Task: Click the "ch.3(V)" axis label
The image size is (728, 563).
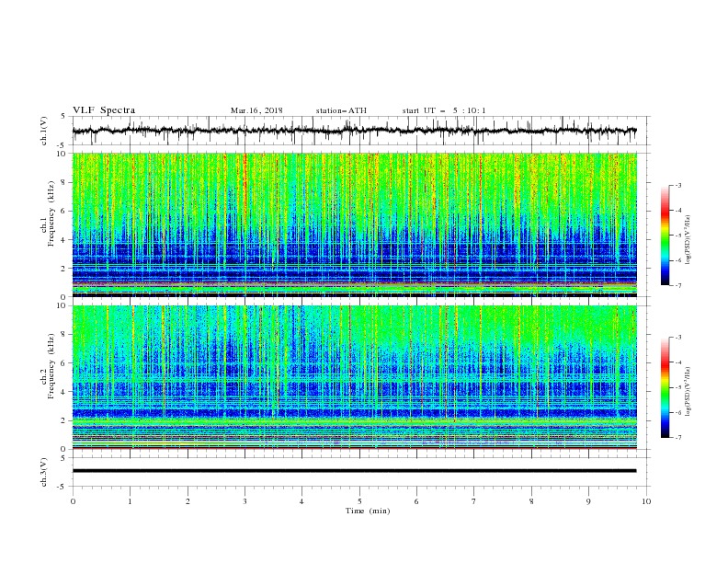Action: (44, 472)
